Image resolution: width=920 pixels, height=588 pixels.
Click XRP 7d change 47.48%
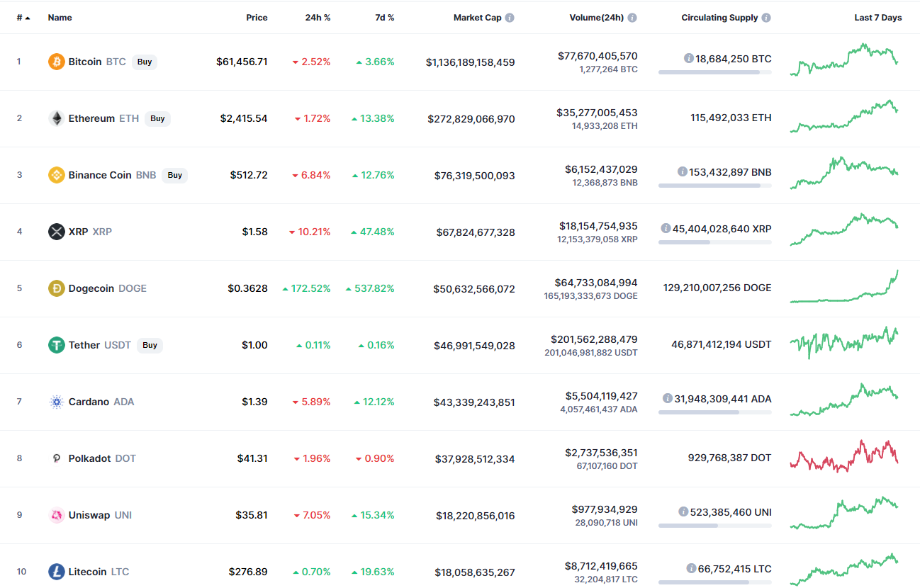click(x=372, y=232)
